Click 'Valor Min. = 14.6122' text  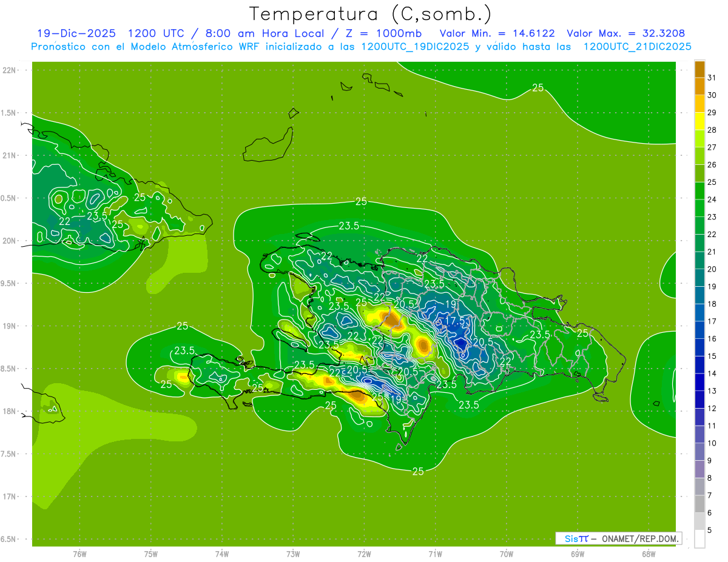click(497, 33)
